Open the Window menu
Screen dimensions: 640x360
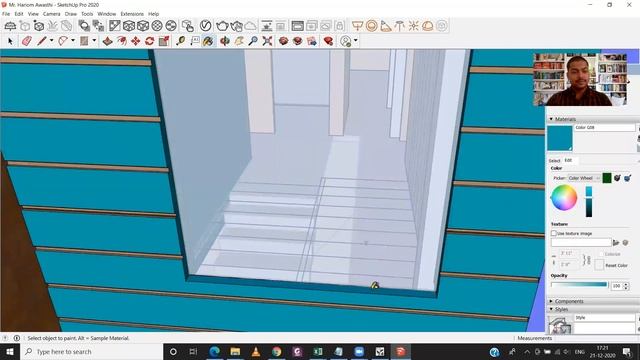(x=107, y=14)
